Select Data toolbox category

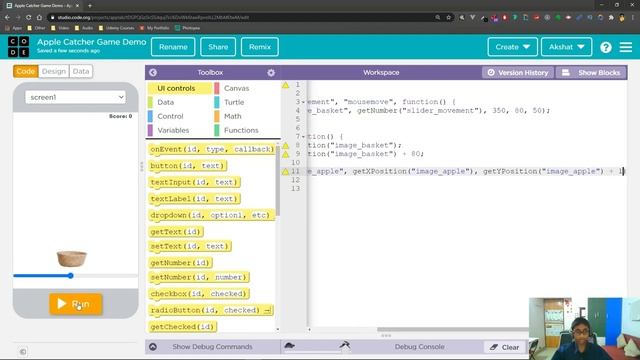click(x=180, y=102)
